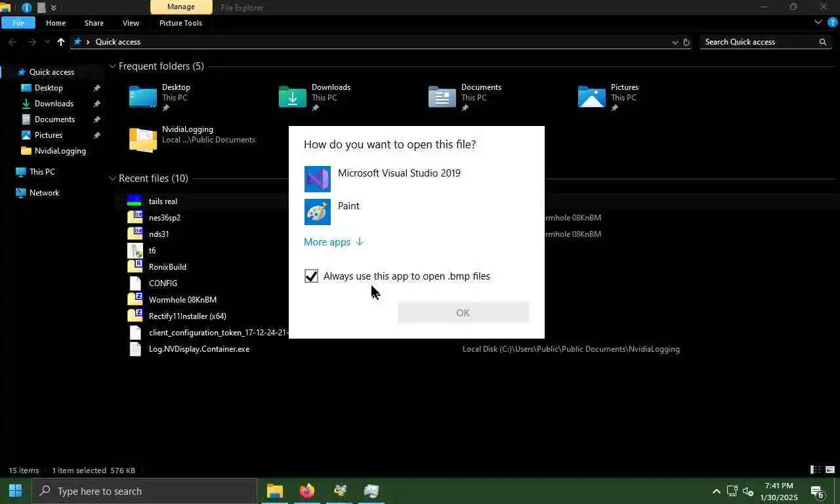This screenshot has width=840, height=504.
Task: Select RonixBuild file icon
Action: [135, 267]
